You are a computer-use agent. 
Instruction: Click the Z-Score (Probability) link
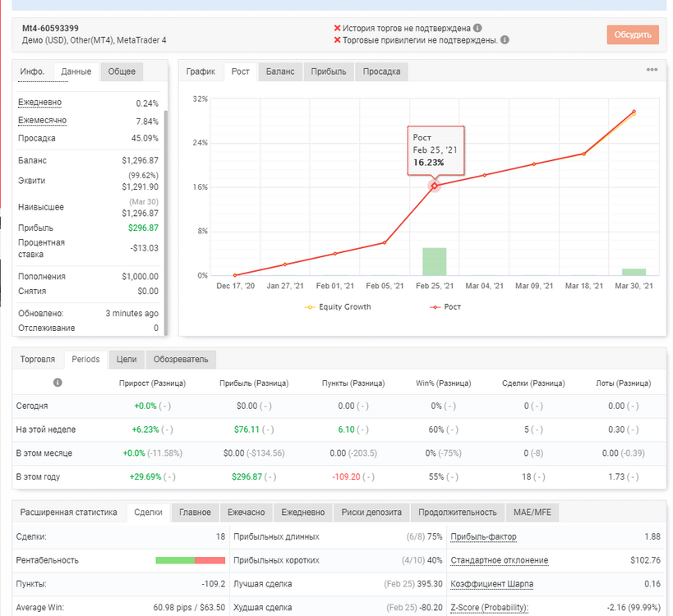(489, 608)
